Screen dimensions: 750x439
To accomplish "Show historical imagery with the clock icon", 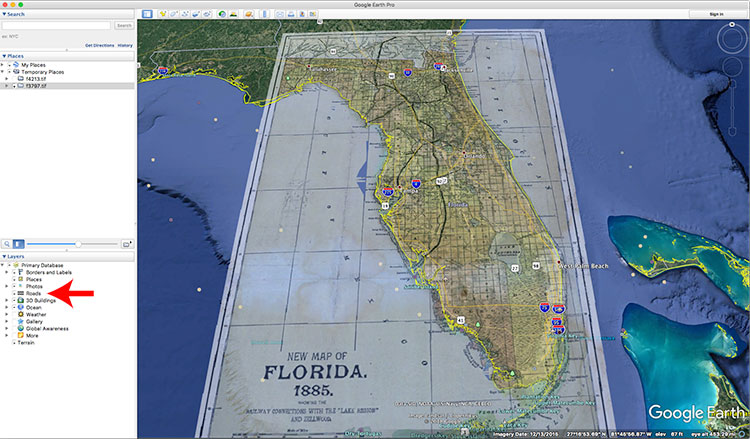I will click(222, 14).
